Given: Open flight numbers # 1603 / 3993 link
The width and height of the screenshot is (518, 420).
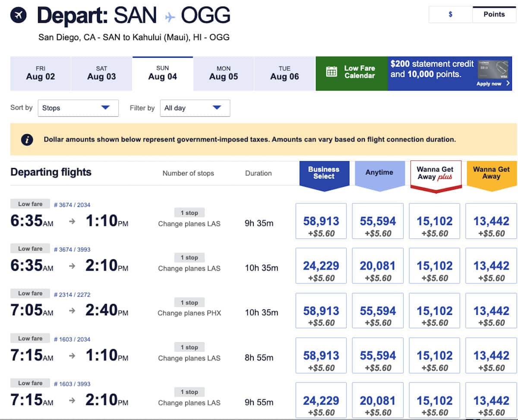Looking at the screenshot, I should point(72,384).
